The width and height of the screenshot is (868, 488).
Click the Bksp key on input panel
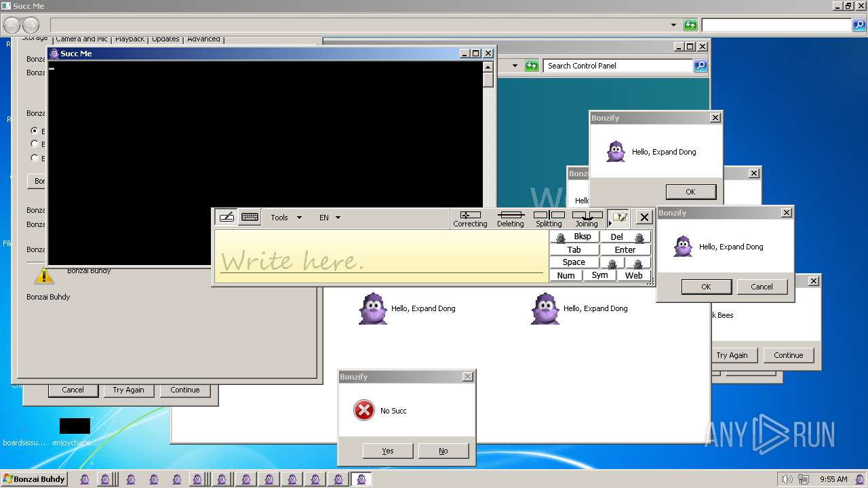tap(574, 237)
